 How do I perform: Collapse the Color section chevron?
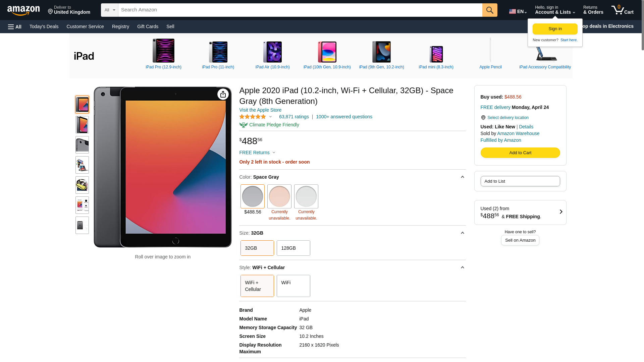[x=462, y=177]
